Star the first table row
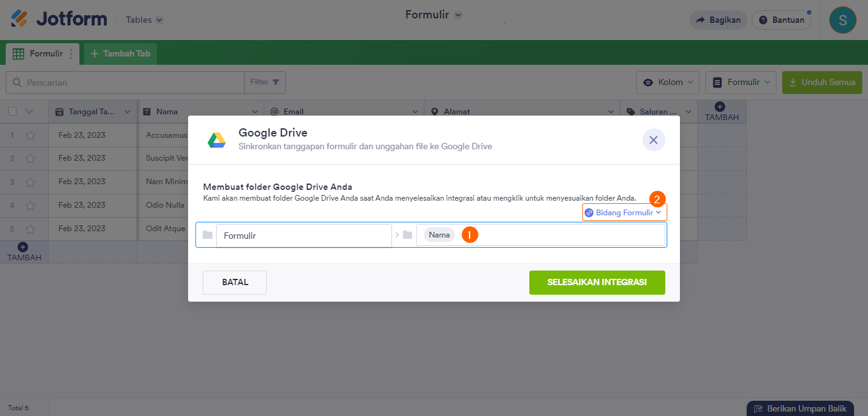 (x=31, y=135)
